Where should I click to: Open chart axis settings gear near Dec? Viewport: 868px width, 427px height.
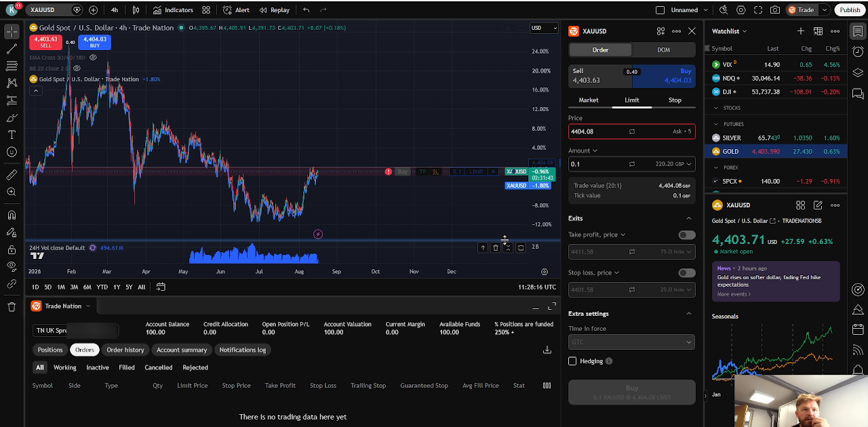545,272
